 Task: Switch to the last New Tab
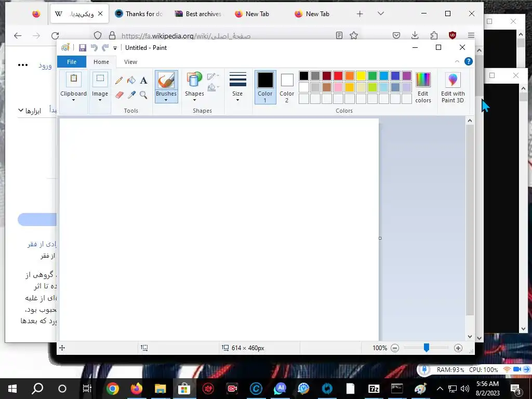[312, 14]
